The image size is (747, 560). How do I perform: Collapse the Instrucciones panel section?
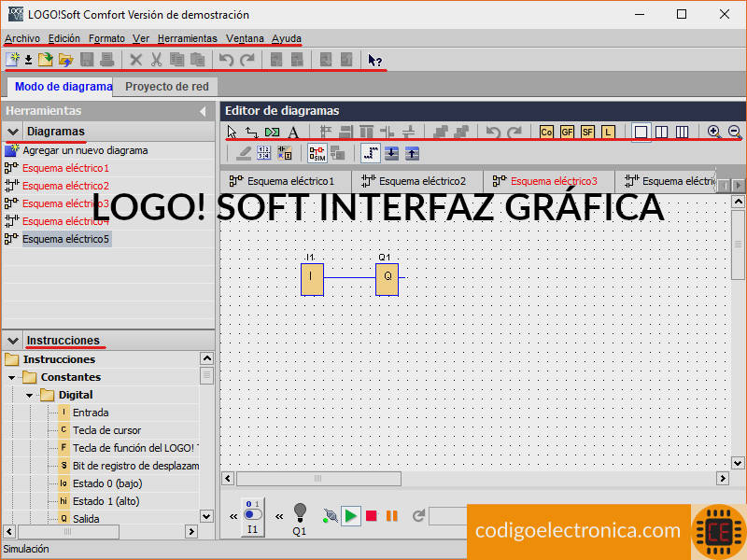click(13, 341)
